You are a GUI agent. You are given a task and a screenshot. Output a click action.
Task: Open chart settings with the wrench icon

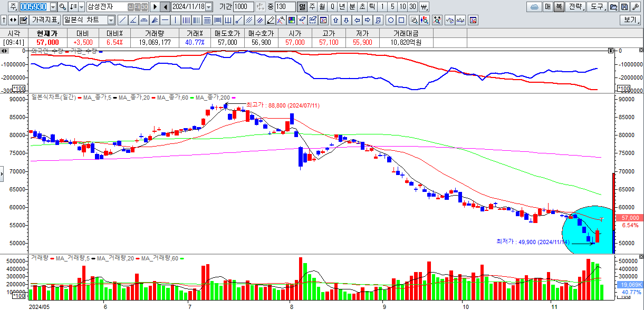(636, 7)
